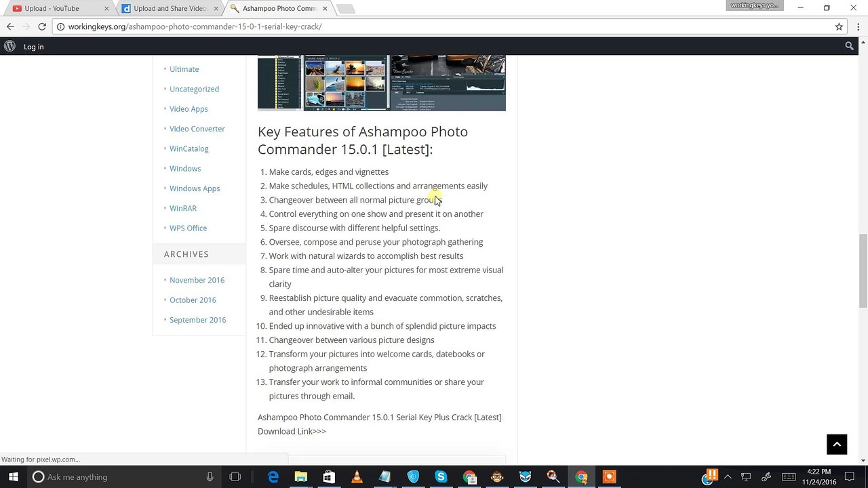Screen dimensions: 868x488
Task: Open the blue shield app on taskbar
Action: pos(413,477)
